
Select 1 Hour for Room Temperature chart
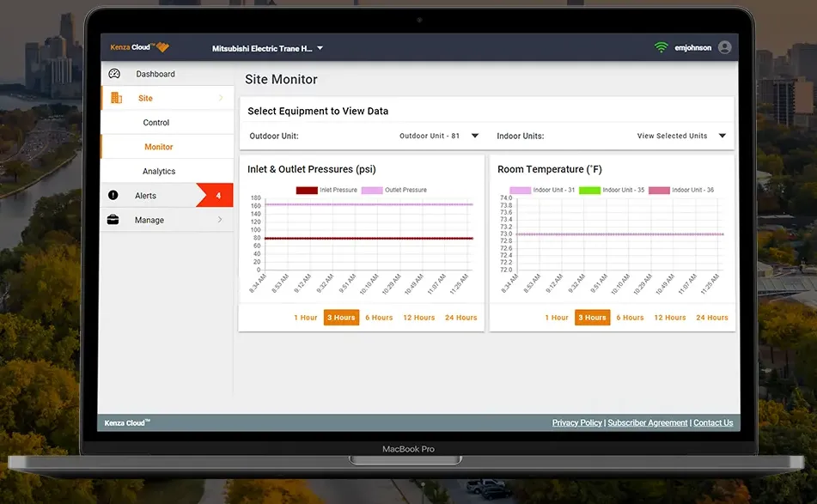click(x=556, y=318)
